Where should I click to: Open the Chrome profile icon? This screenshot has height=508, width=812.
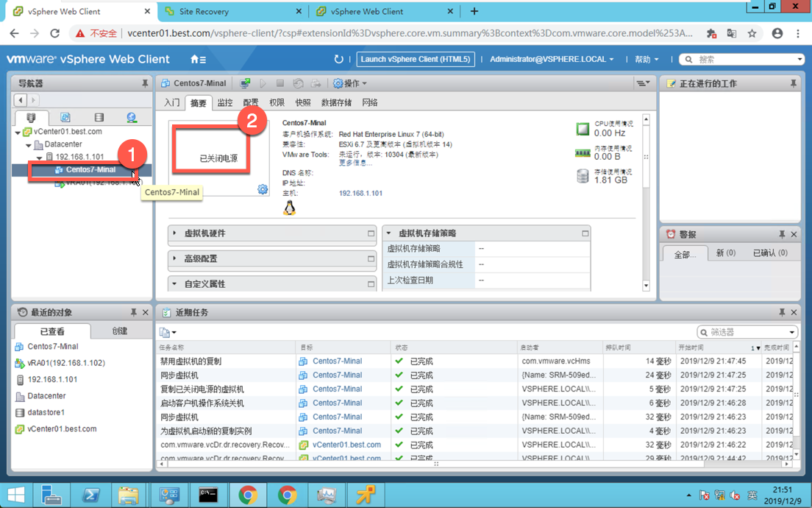(777, 33)
